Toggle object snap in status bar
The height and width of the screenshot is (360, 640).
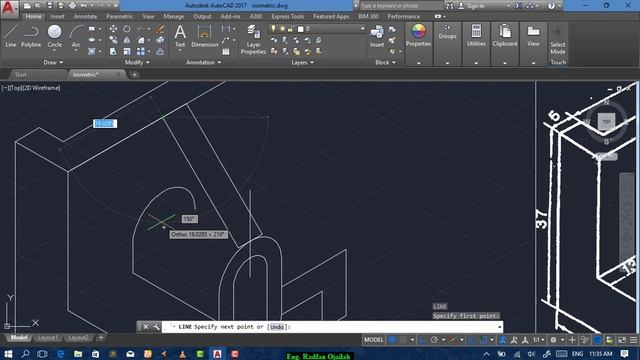pos(483,340)
